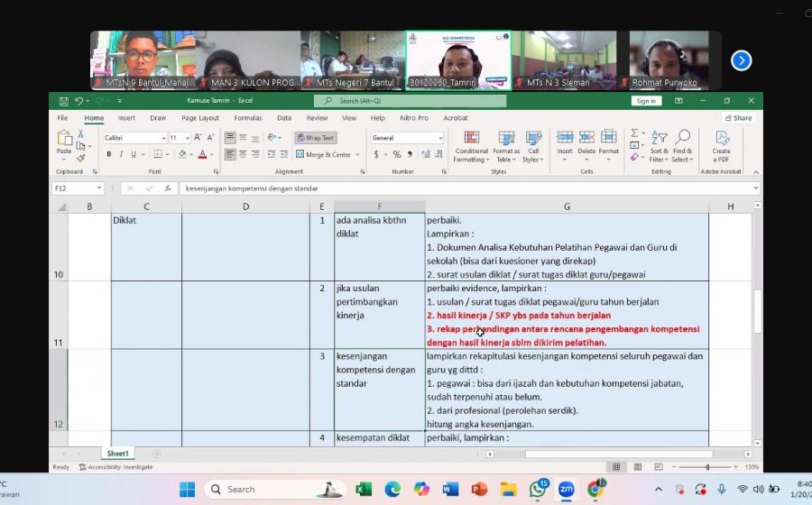The image size is (812, 505).
Task: Toggle Italic formatting
Action: [121, 154]
